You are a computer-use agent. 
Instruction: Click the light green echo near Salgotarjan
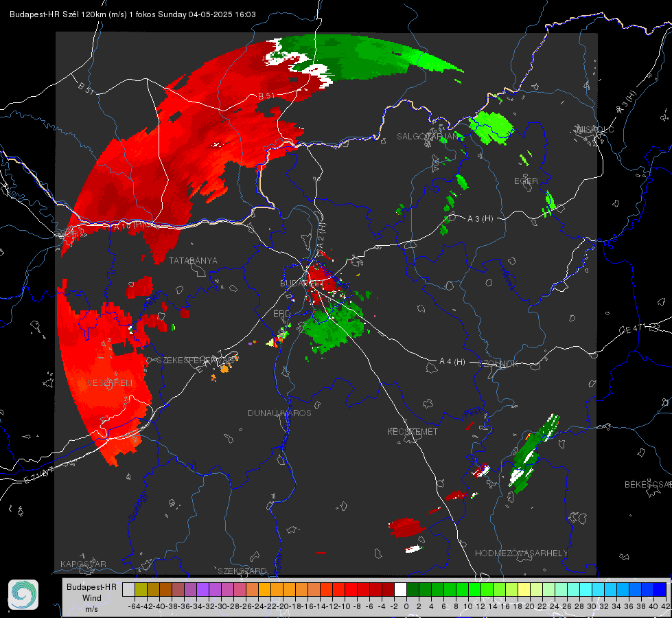click(x=491, y=127)
